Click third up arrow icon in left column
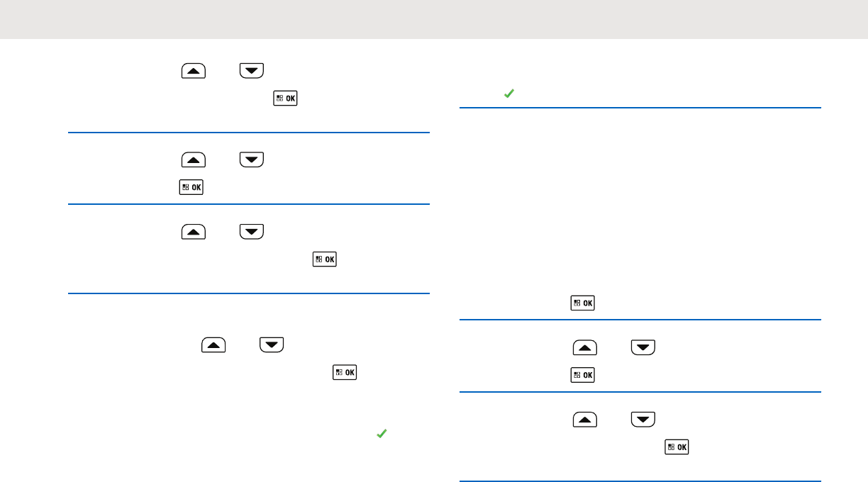Image resolution: width=868 pixels, height=482 pixels. 194,232
